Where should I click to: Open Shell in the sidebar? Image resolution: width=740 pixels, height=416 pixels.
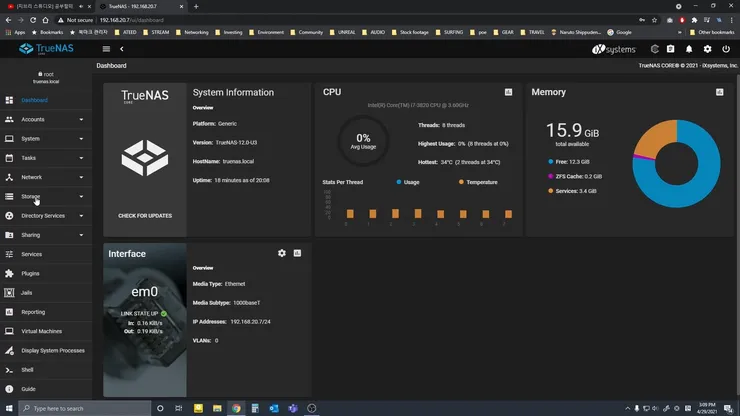(46, 370)
